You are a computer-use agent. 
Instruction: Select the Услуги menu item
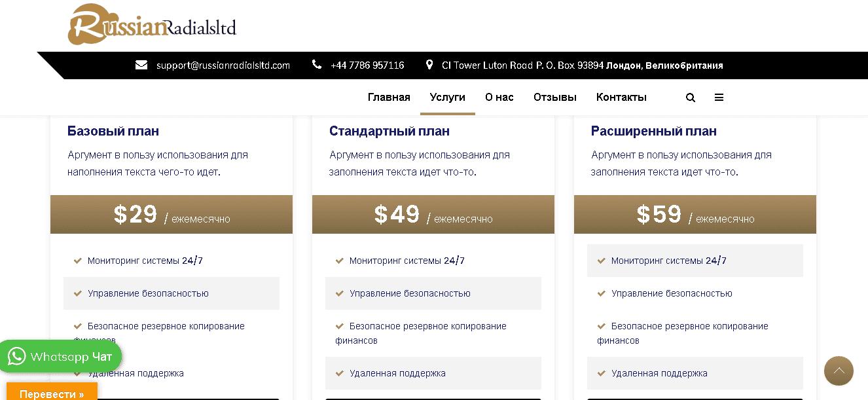[x=448, y=98]
